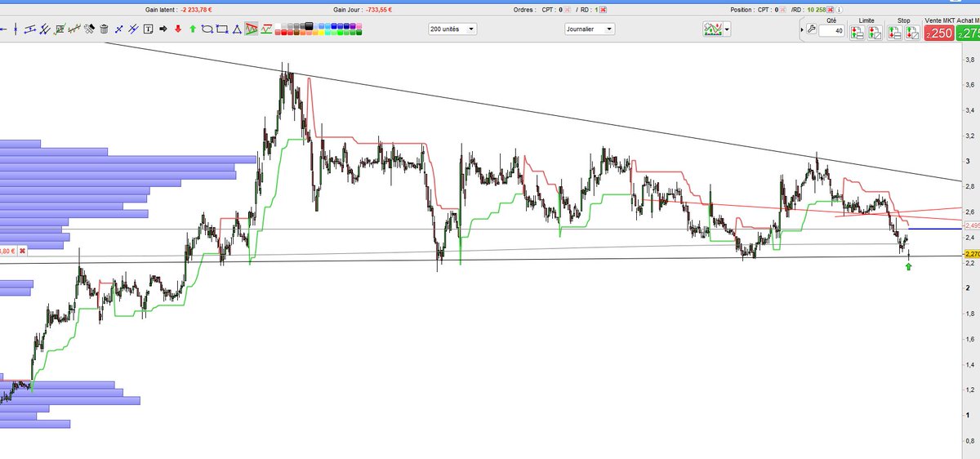
Task: Select the vertical line drawing tool
Action: click(16, 29)
